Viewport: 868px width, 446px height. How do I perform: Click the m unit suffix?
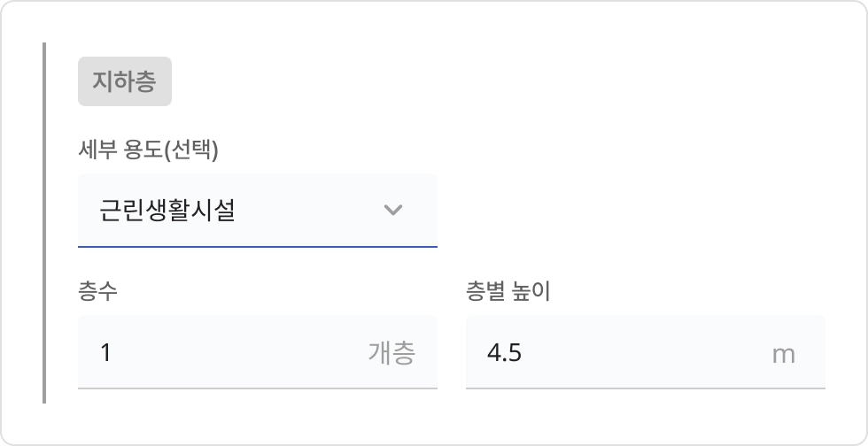pyautogui.click(x=783, y=355)
